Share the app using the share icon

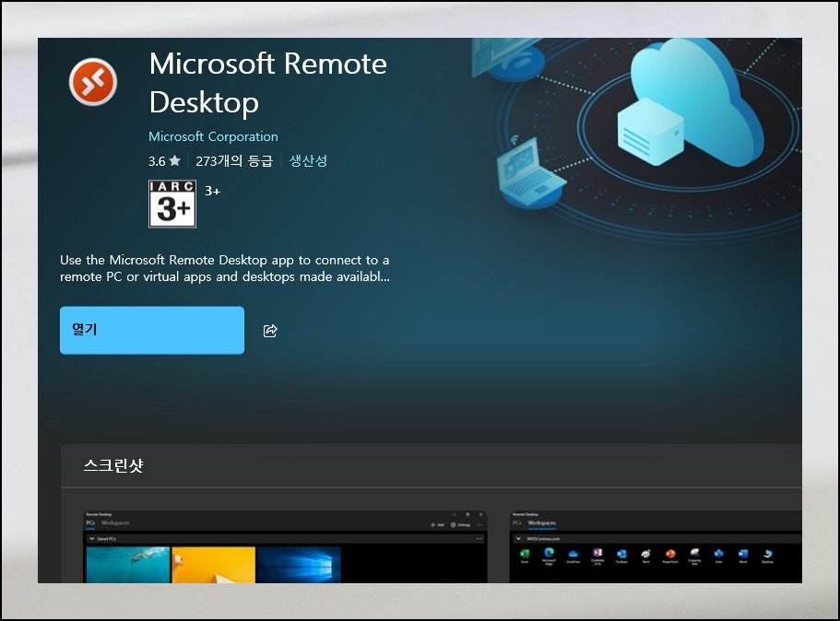pyautogui.click(x=270, y=331)
